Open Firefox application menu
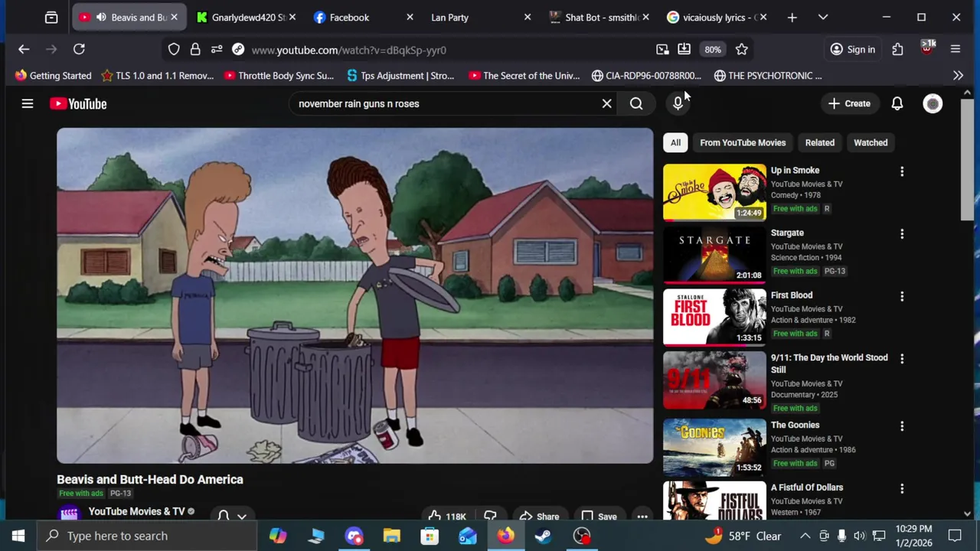This screenshot has height=551, width=980. coord(955,50)
